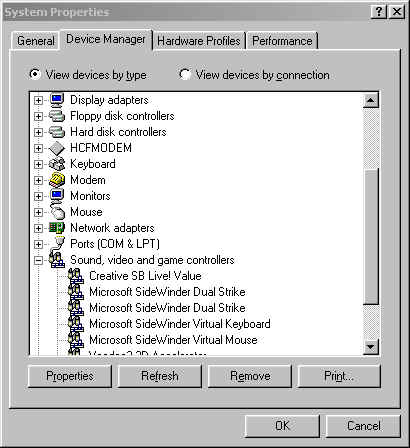
Task: Click the Remove button
Action: click(x=250, y=376)
